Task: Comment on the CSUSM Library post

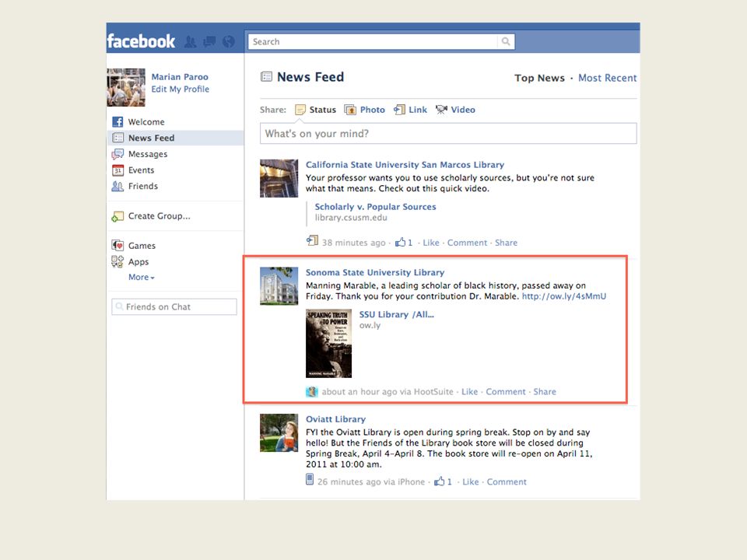Action: coord(468,243)
